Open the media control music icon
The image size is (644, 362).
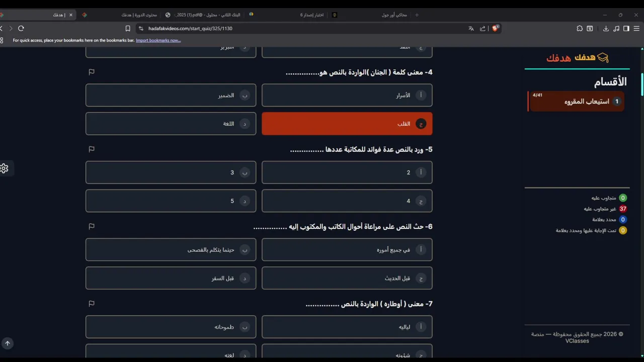point(616,29)
